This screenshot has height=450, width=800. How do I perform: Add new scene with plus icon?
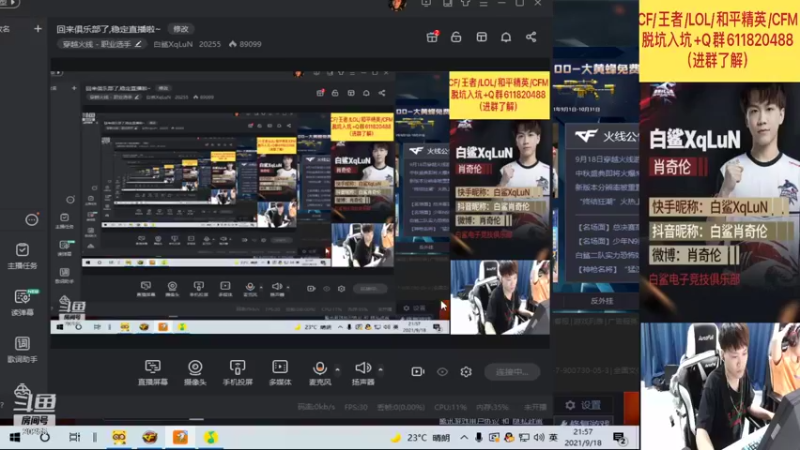pos(38,29)
